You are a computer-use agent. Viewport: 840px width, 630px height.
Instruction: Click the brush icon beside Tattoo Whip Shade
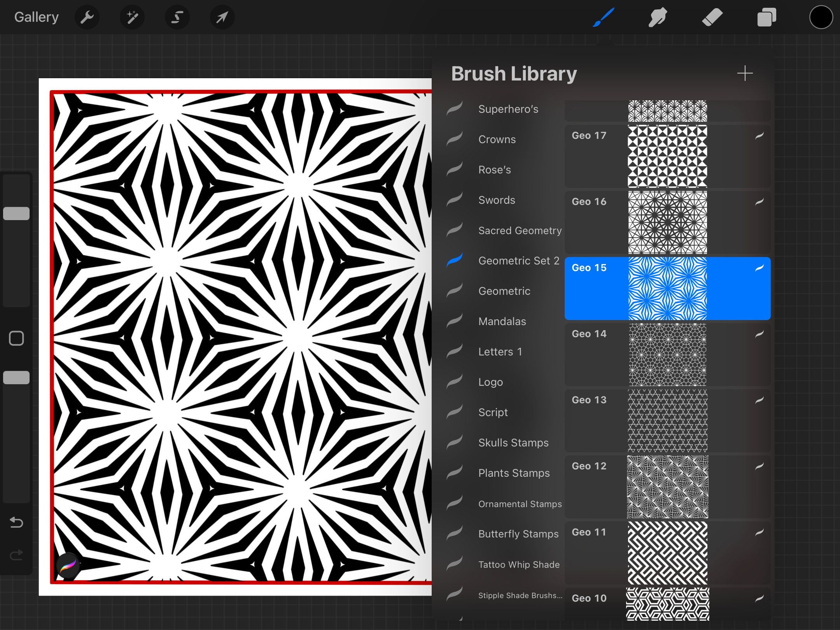(x=454, y=563)
